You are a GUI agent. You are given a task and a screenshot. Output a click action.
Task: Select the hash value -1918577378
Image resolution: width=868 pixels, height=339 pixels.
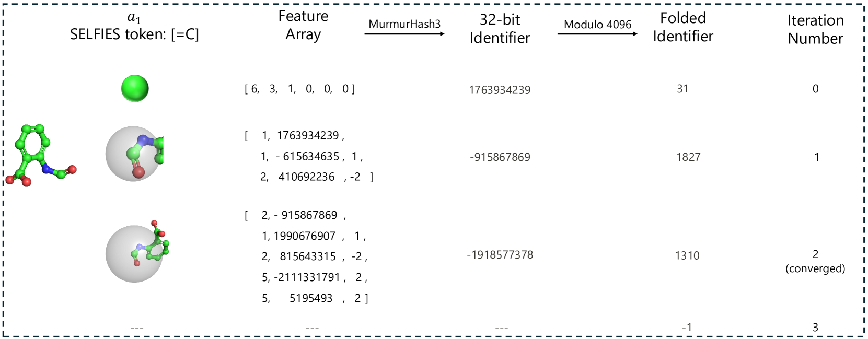coord(500,255)
